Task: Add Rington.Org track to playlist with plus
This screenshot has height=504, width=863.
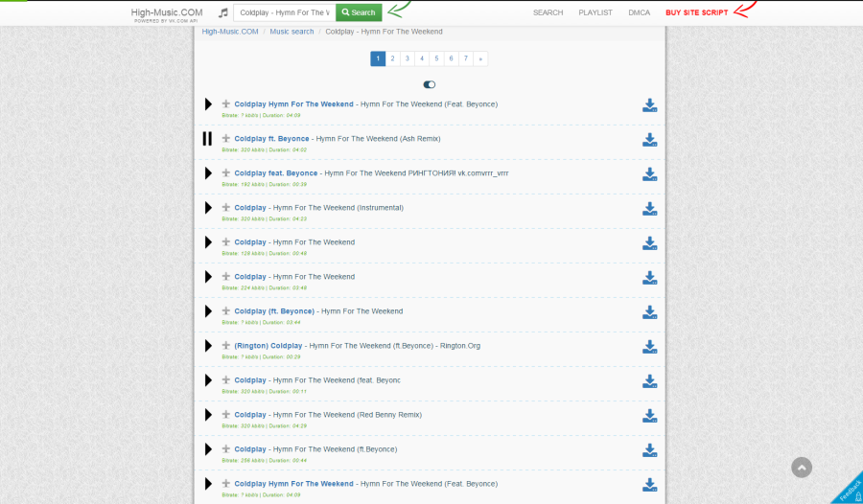Action: 225,346
